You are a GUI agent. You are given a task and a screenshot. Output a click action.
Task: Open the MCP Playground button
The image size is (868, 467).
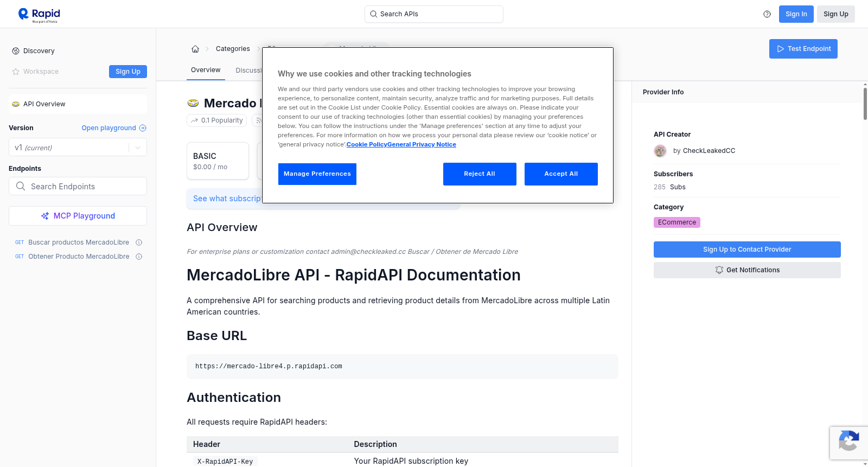pyautogui.click(x=78, y=216)
